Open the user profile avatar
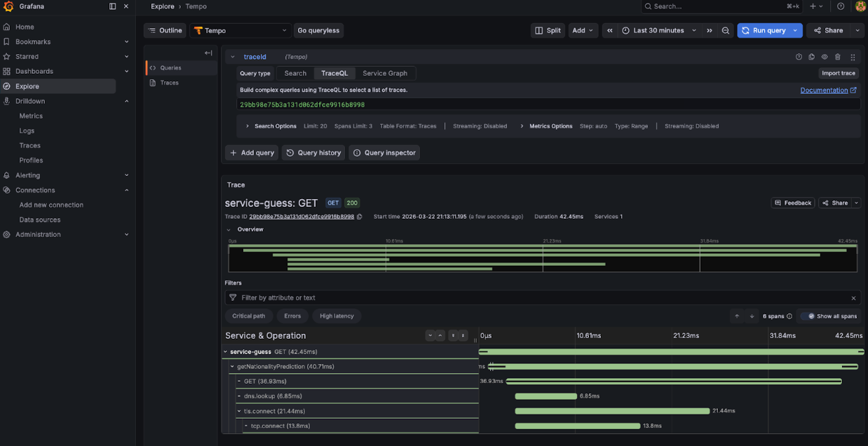Image resolution: width=868 pixels, height=446 pixels. (x=860, y=6)
